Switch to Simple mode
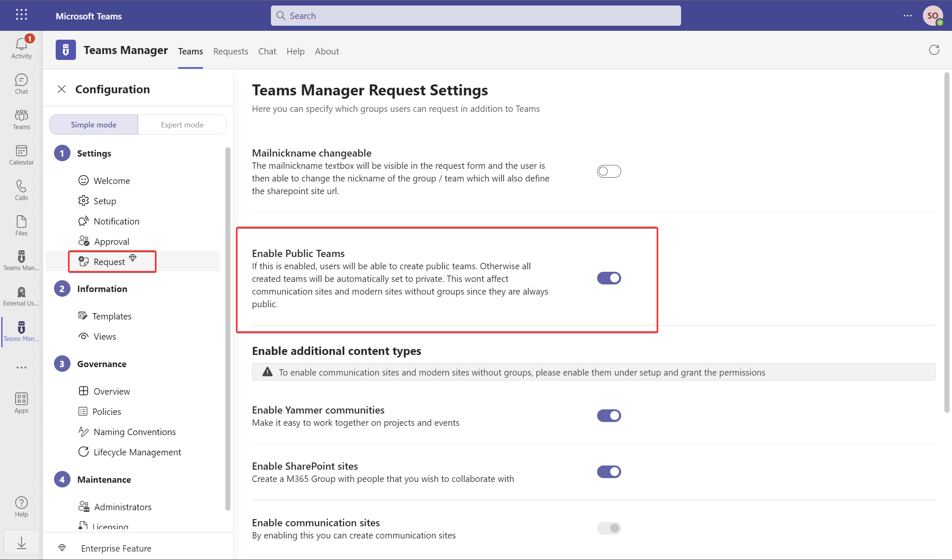This screenshot has height=560, width=952. click(x=94, y=124)
